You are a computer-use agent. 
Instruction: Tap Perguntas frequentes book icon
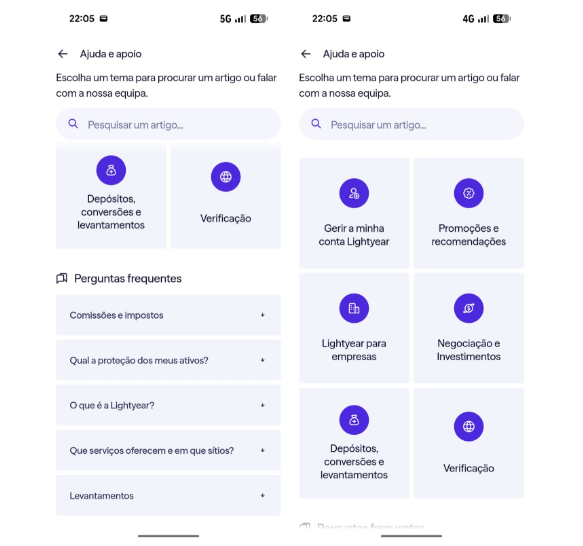(x=62, y=278)
